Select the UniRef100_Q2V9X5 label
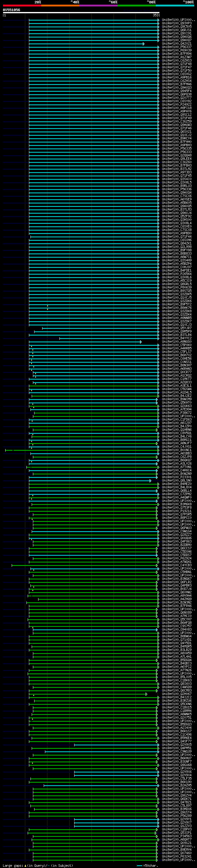 (177, 745)
